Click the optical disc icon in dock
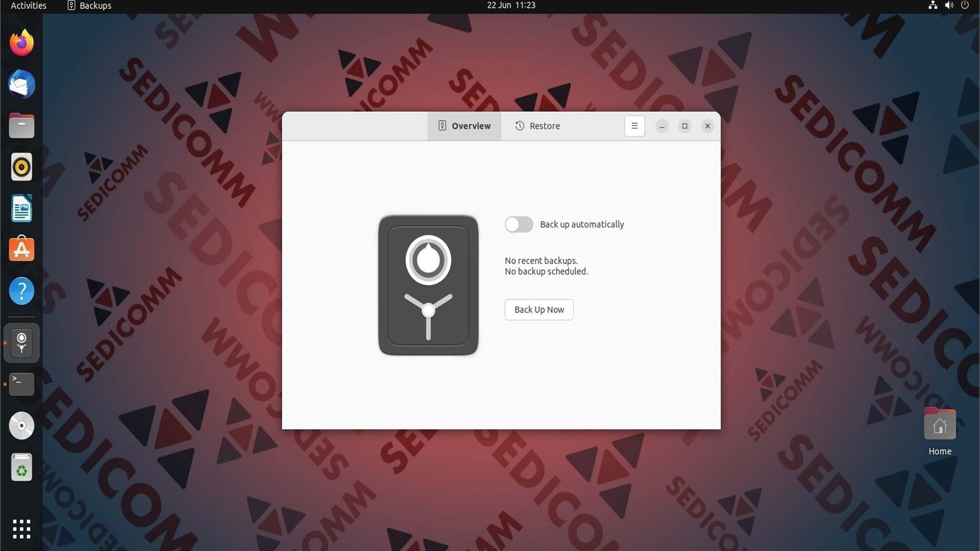This screenshot has width=980, height=551. (21, 425)
